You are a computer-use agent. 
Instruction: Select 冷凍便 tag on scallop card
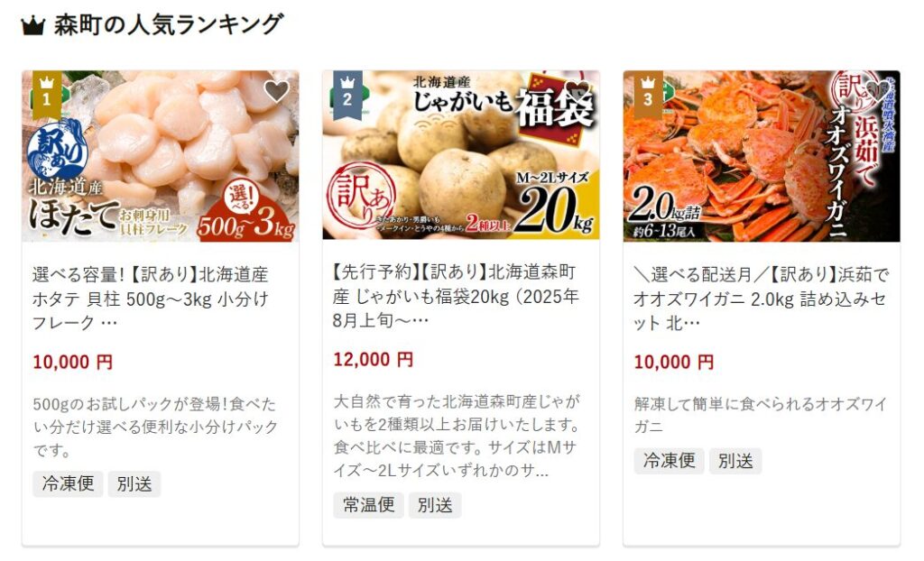[68, 483]
